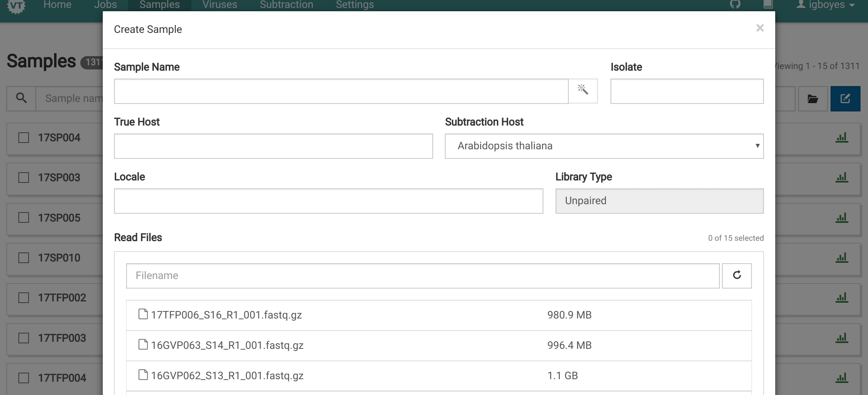This screenshot has width=868, height=395.
Task: Click the search magnifier icon
Action: [21, 98]
